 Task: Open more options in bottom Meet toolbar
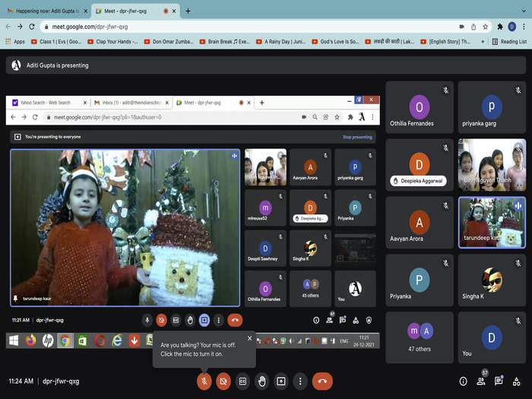pyautogui.click(x=300, y=381)
